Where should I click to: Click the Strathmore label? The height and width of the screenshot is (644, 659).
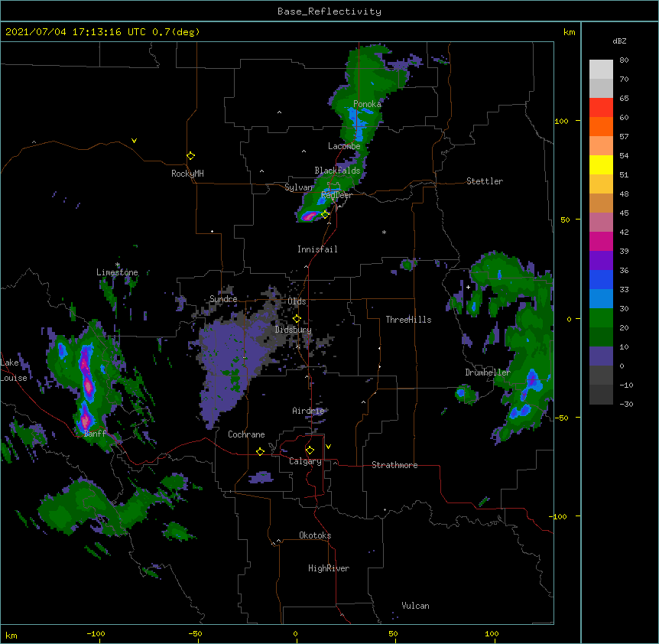pos(394,465)
